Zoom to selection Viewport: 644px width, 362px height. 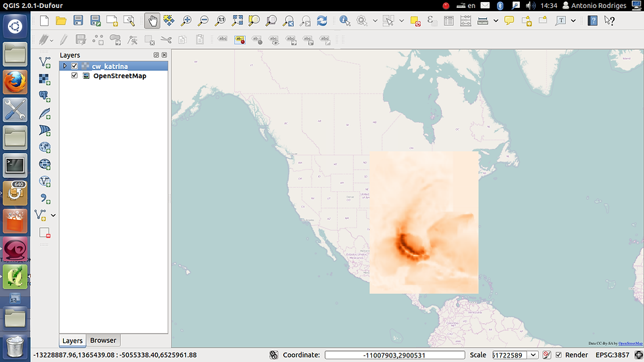pyautogui.click(x=254, y=20)
